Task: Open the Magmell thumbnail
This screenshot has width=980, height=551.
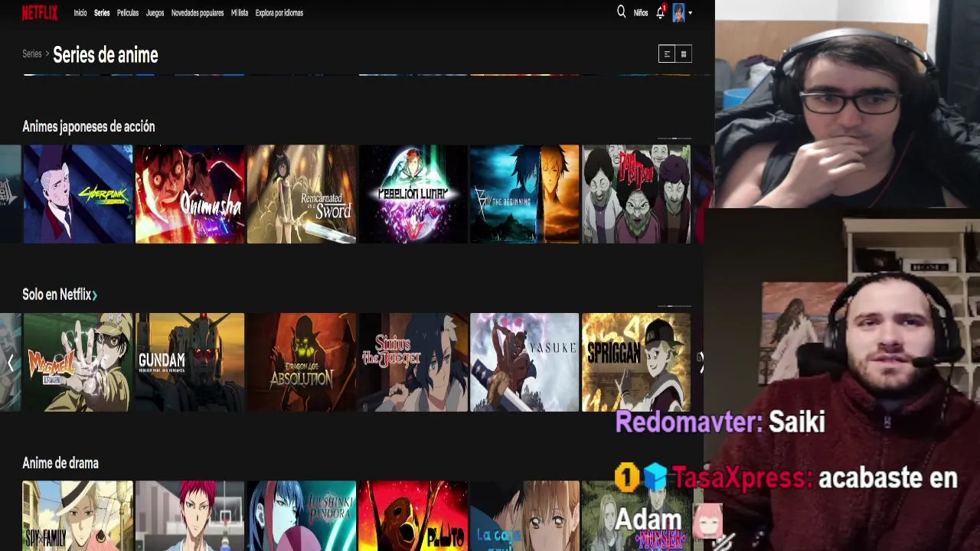Action: 78,363
